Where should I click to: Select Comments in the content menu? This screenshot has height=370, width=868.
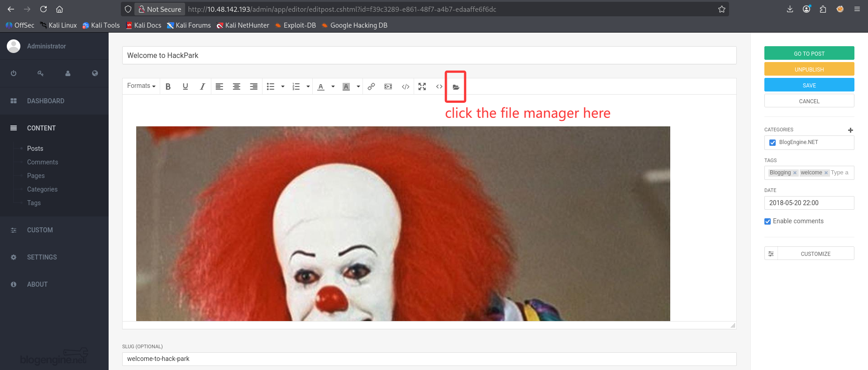click(43, 162)
